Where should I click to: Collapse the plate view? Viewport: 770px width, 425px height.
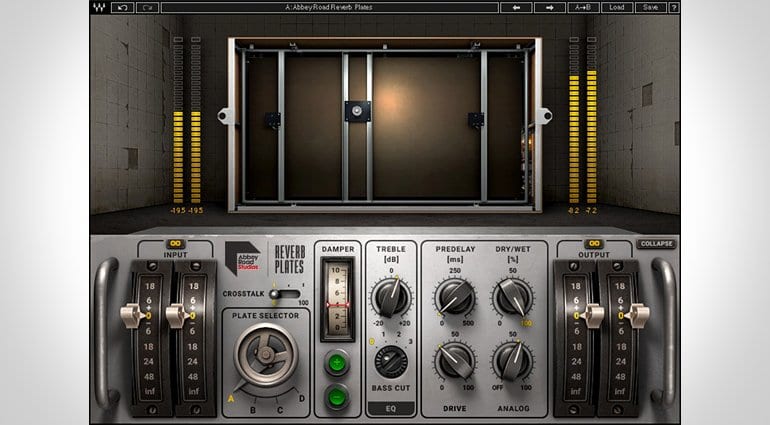click(656, 244)
